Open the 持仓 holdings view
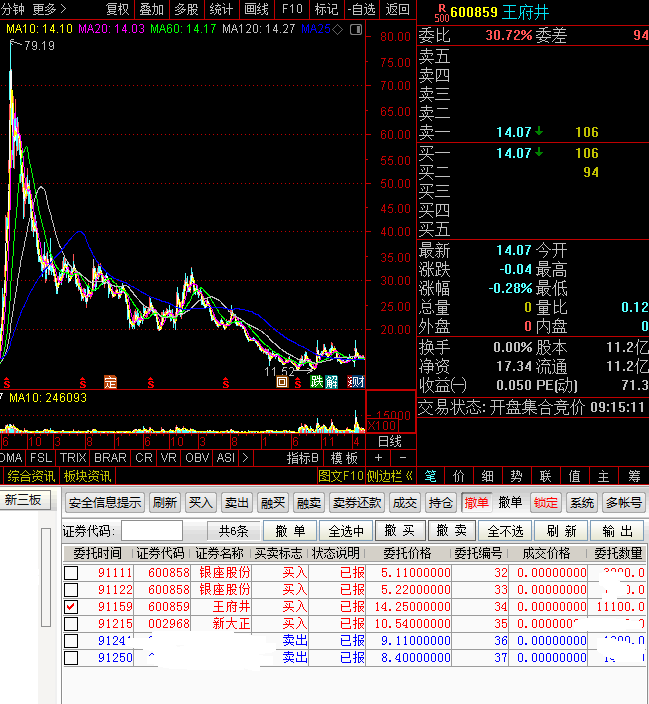649x704 pixels. [x=441, y=502]
